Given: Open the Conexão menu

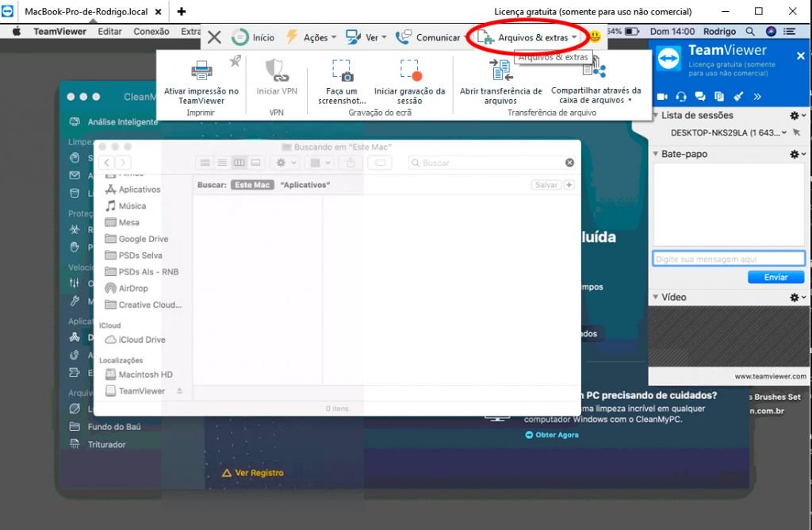Looking at the screenshot, I should [x=151, y=32].
